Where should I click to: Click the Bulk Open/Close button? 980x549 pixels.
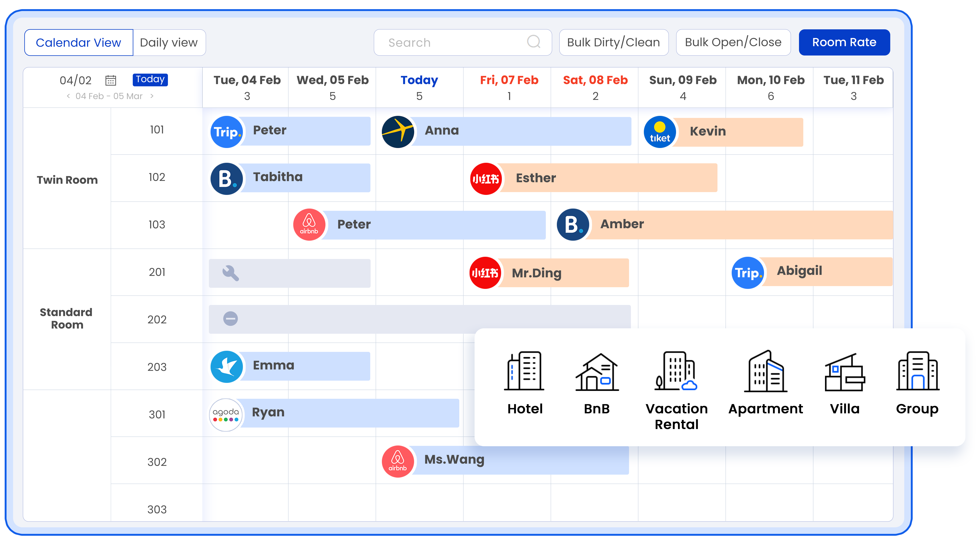coord(733,42)
